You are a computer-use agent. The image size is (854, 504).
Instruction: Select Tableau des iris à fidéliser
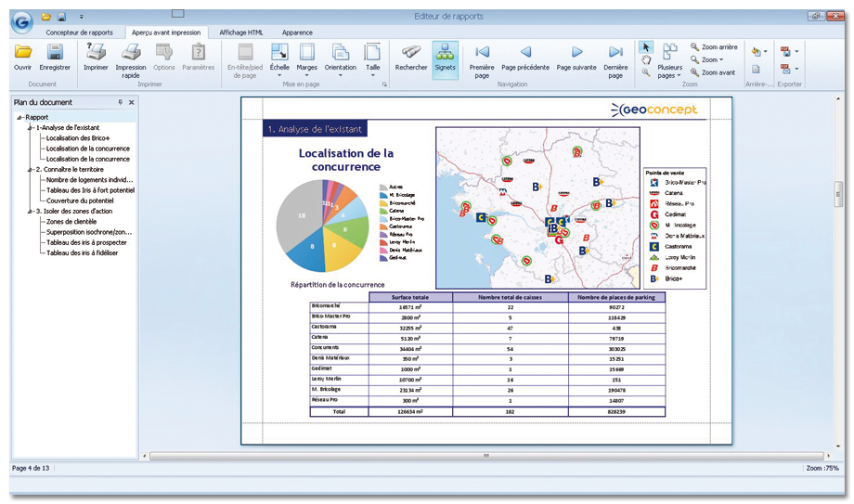coord(83,253)
